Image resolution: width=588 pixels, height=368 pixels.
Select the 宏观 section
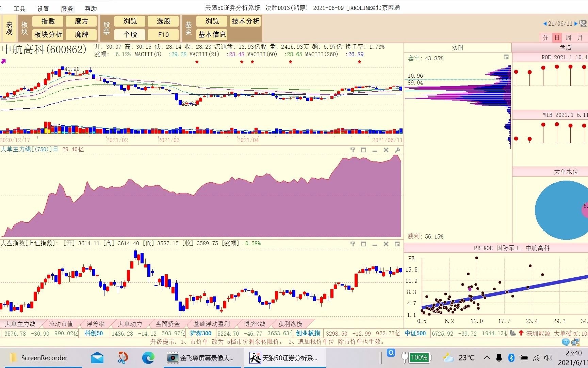tap(9, 28)
